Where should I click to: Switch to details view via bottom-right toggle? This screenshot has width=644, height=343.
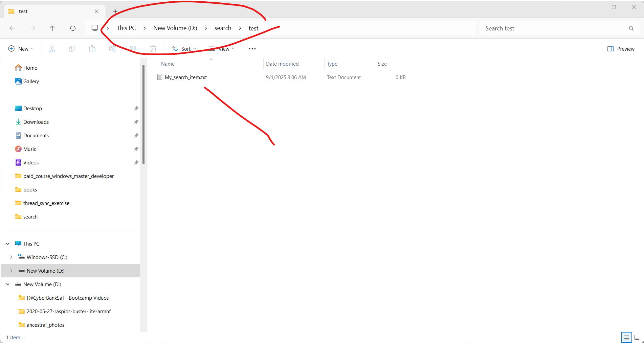click(626, 337)
